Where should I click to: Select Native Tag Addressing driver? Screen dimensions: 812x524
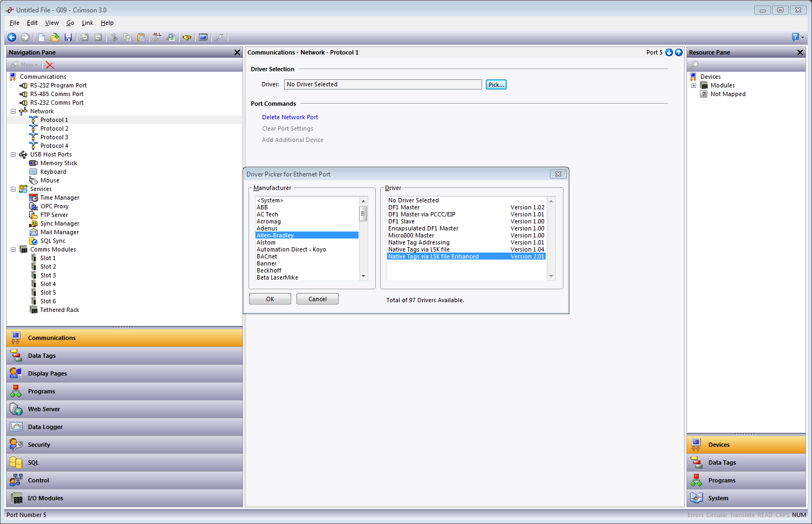(466, 242)
